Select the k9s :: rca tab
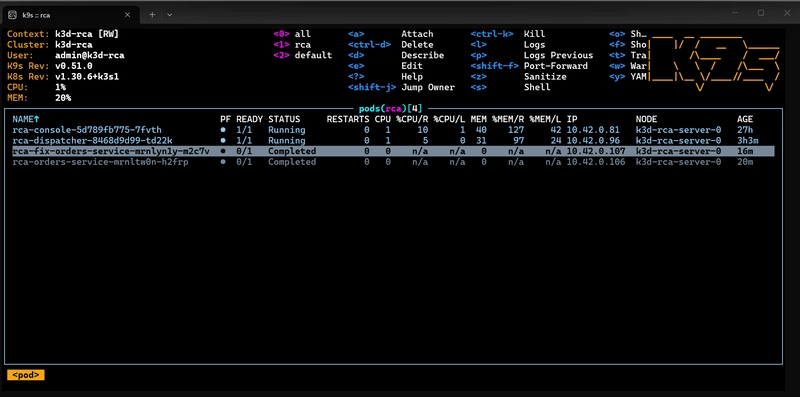The image size is (800, 397). pos(70,15)
